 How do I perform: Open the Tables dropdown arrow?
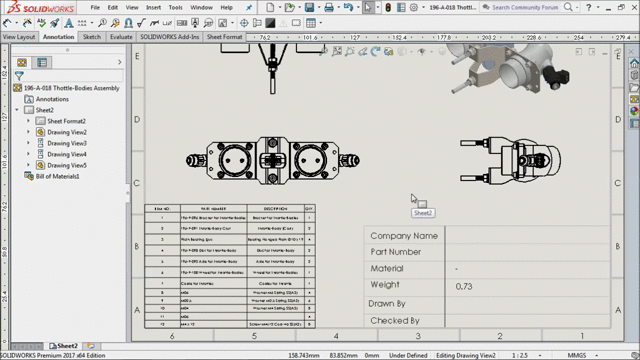[x=320, y=23]
